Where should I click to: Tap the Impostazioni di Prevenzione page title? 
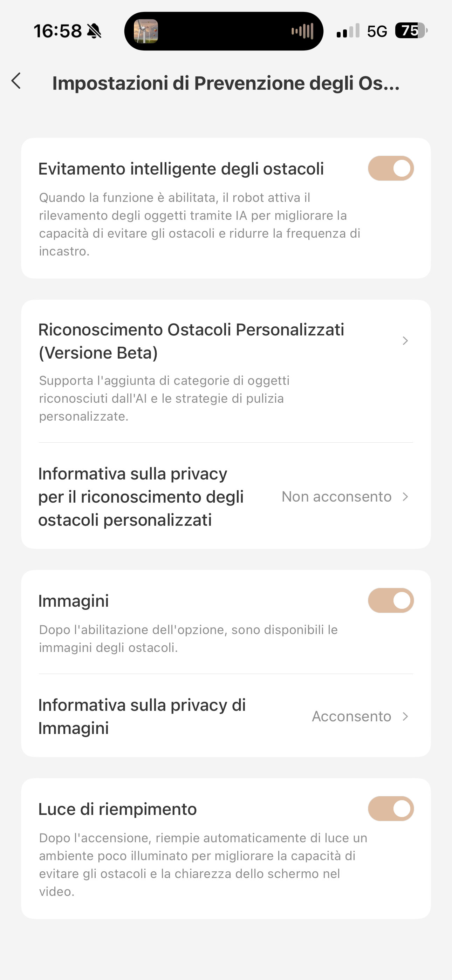tap(226, 83)
